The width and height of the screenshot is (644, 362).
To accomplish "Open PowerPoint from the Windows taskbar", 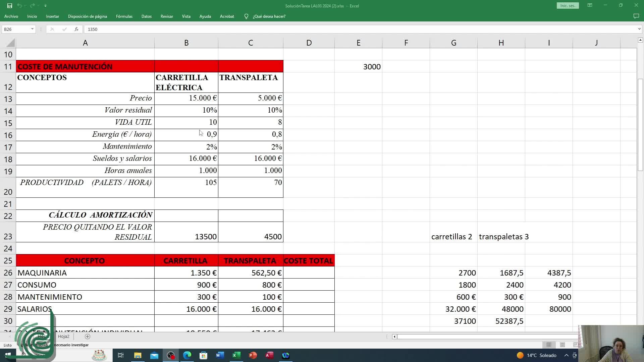I will tap(253, 355).
